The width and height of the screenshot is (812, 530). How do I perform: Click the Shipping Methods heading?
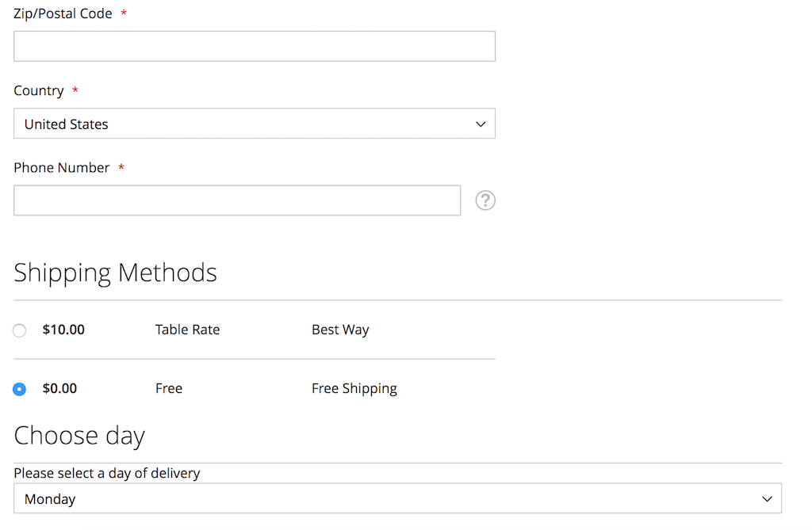[x=115, y=273]
